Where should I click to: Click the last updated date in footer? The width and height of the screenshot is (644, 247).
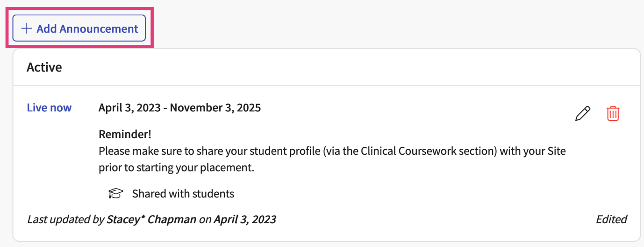[x=245, y=219]
